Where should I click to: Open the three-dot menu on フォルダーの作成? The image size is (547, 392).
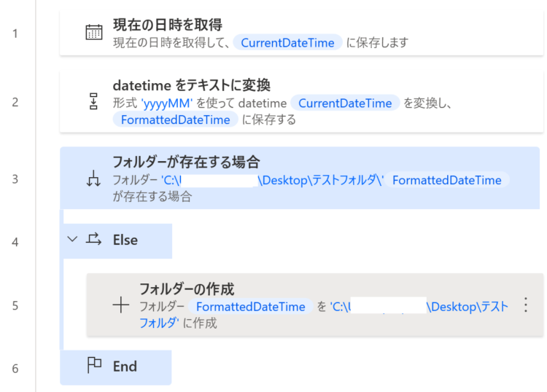click(x=525, y=305)
